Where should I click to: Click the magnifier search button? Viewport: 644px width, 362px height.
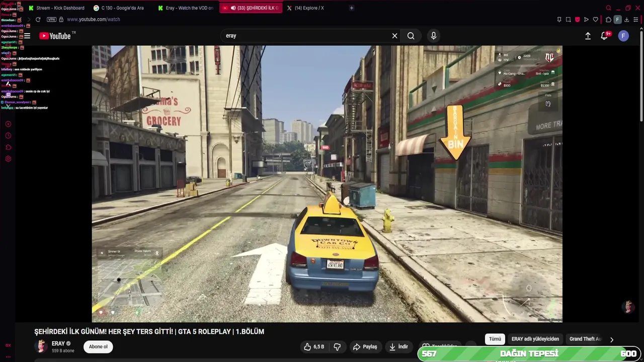click(x=411, y=36)
